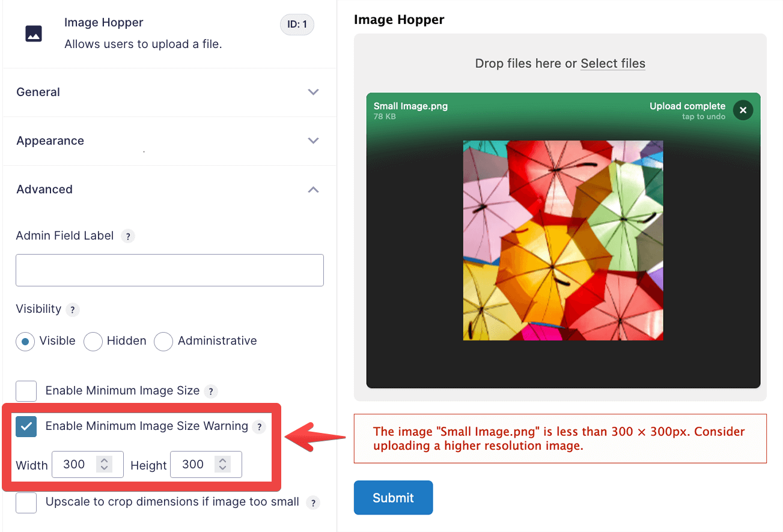Image resolution: width=783 pixels, height=532 pixels.
Task: Show help for Upscale to crop dimensions
Action: (313, 503)
